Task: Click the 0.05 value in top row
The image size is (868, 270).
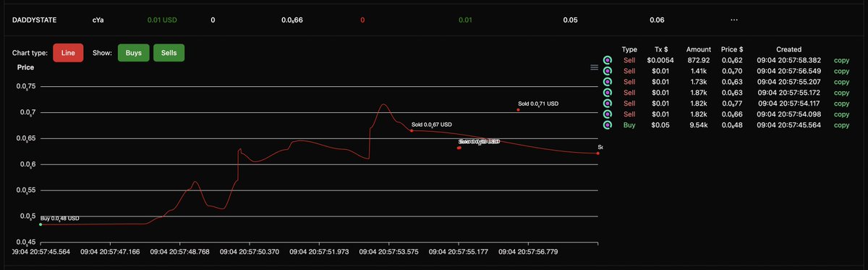Action: 570,20
